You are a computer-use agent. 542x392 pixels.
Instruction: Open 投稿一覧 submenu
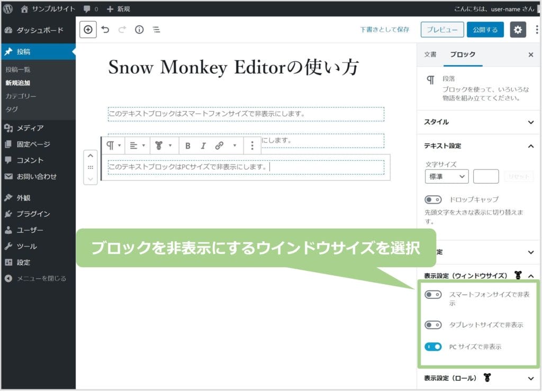pyautogui.click(x=18, y=70)
